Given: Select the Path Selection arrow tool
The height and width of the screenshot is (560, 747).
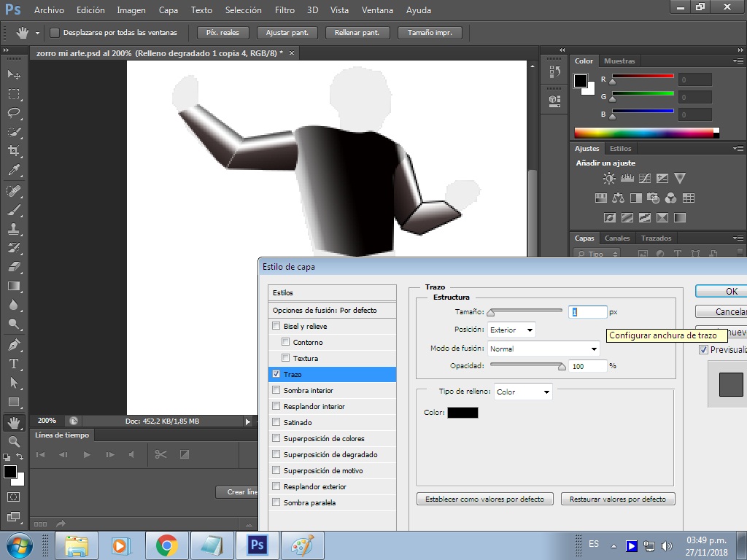Looking at the screenshot, I should tap(14, 383).
